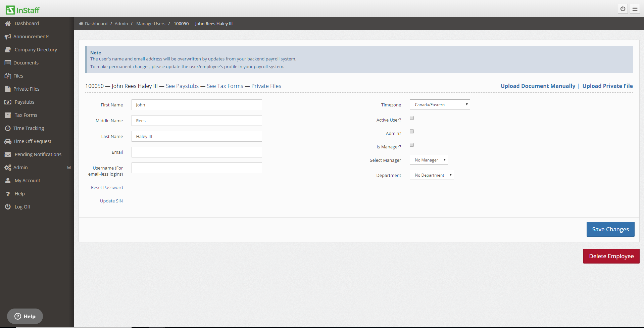Image resolution: width=644 pixels, height=328 pixels.
Task: Click the Paystubs sidebar icon
Action: coord(8,102)
